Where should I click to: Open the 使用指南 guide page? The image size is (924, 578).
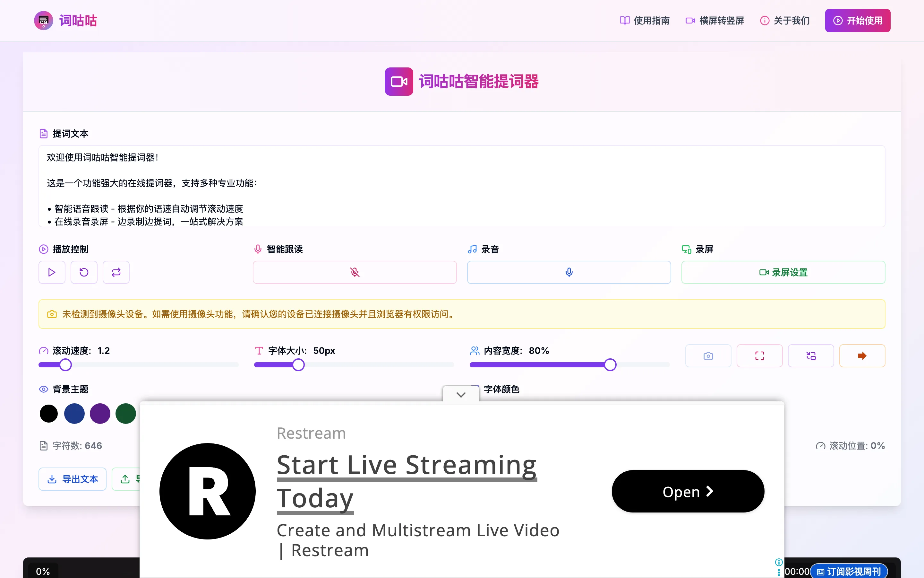tap(645, 21)
